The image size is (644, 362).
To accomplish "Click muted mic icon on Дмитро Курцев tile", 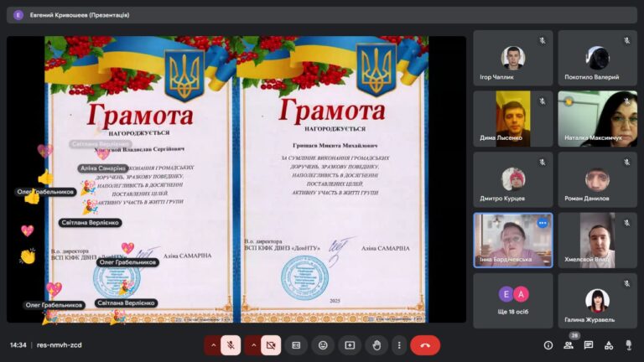I will pos(543,162).
